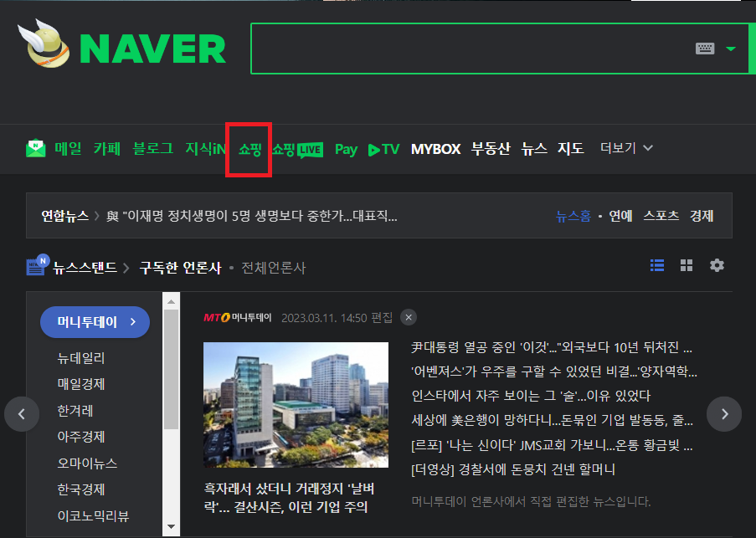
Task: Open 흑자래서 샀더니 거래정지 article
Action: (289, 498)
